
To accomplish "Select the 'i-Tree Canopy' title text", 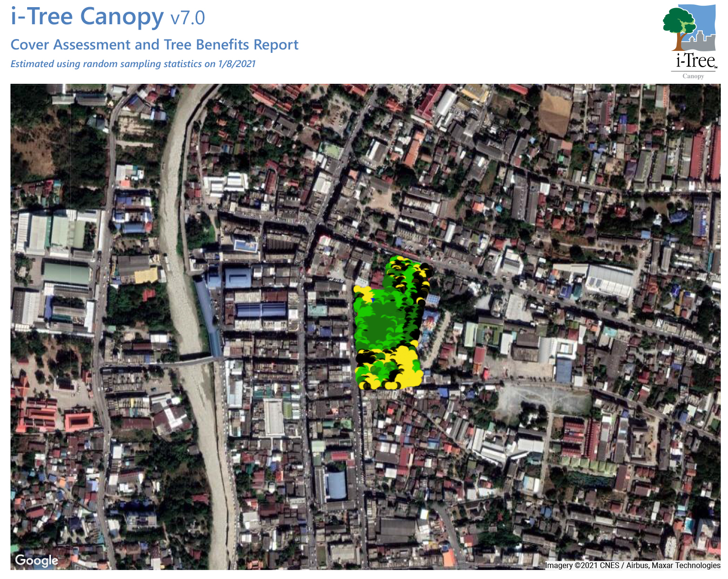I will 87,17.
